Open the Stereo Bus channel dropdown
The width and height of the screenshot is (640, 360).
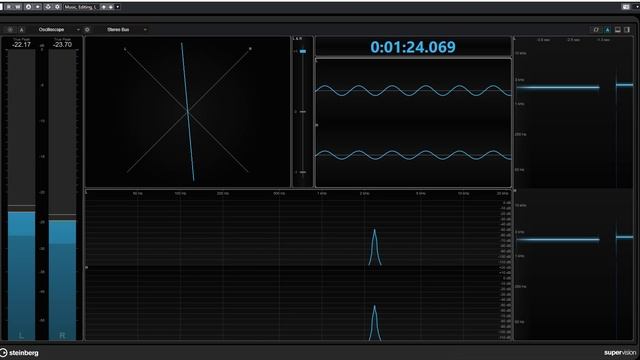coord(126,30)
